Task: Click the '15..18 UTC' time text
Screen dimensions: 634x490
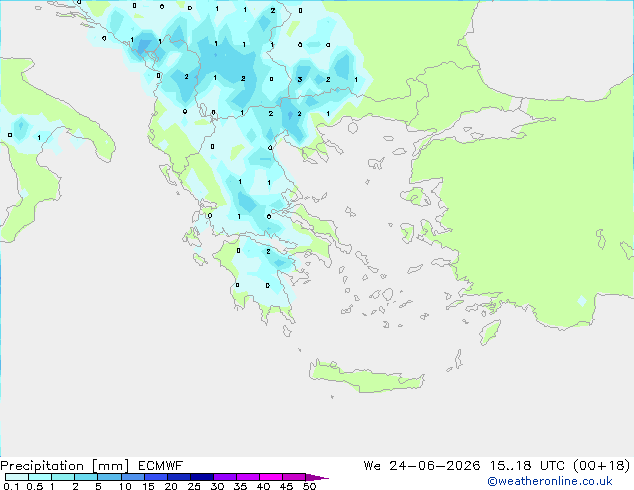Action: coord(528,466)
